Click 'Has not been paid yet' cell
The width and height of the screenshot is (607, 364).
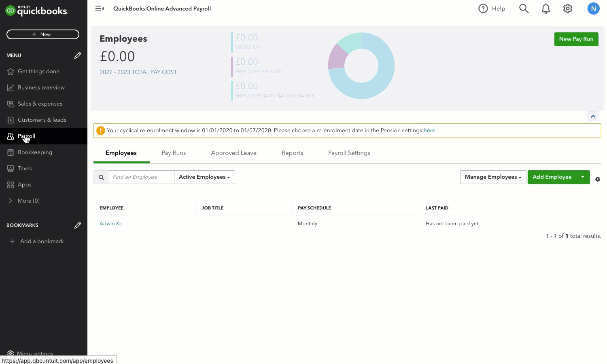[452, 224]
